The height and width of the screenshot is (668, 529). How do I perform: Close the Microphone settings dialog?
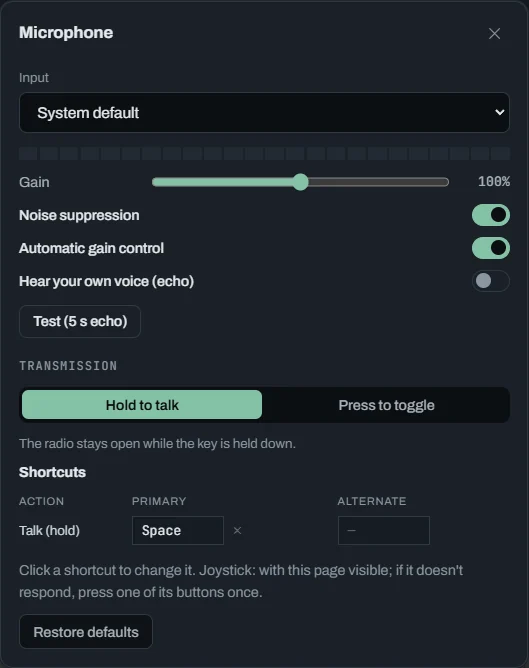pyautogui.click(x=494, y=34)
